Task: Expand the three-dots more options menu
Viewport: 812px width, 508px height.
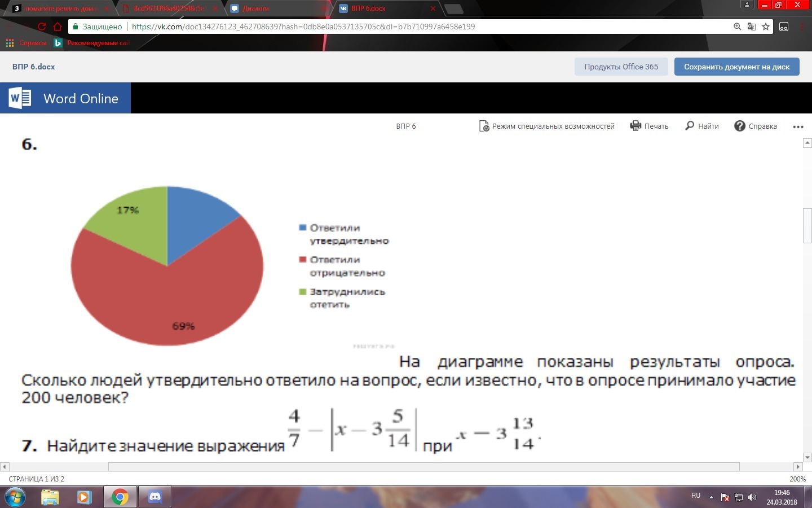Action: point(798,126)
